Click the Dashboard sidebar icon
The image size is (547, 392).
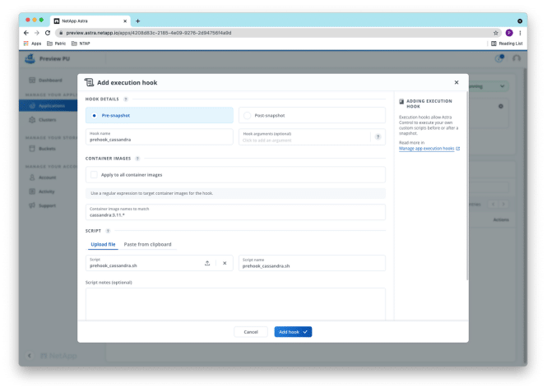[32, 81]
